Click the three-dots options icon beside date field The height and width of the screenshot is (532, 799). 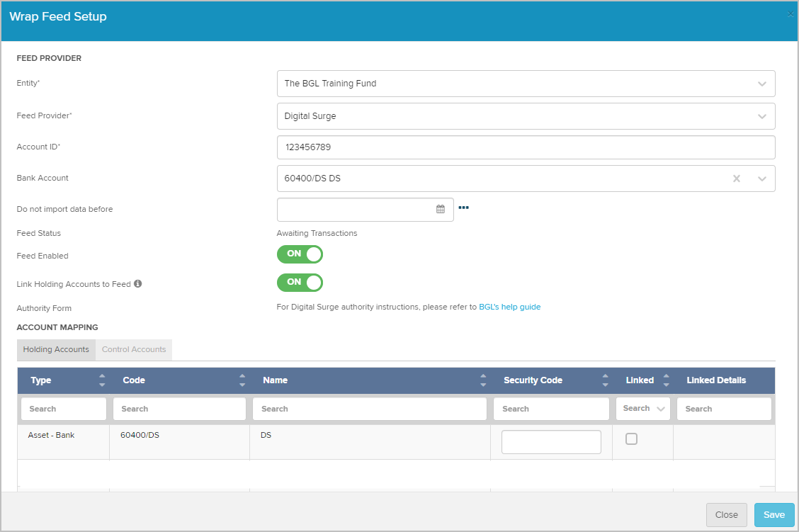464,208
